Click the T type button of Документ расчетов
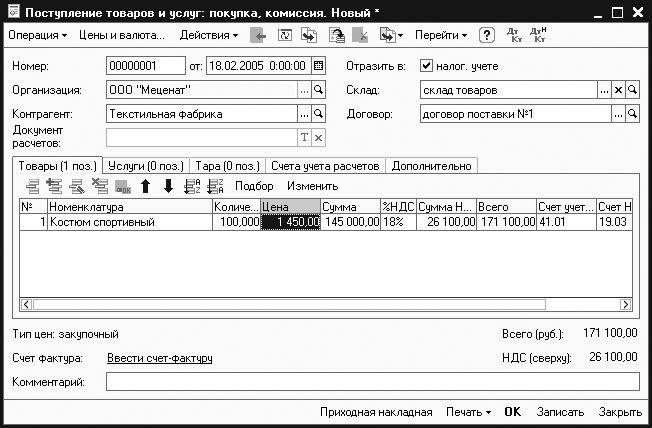 pyautogui.click(x=304, y=138)
